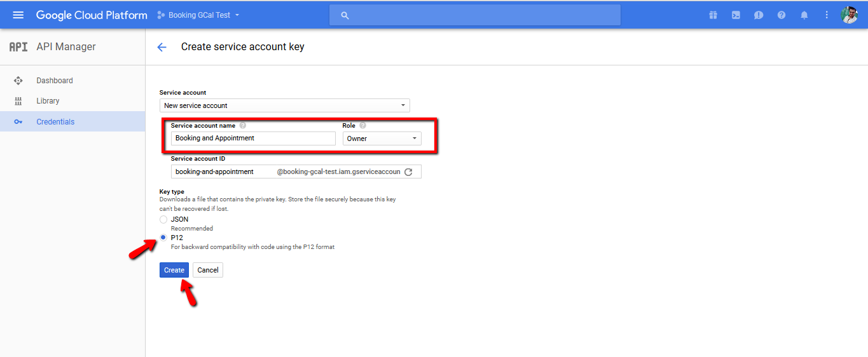Select Credentials in the sidebar
The image size is (868, 357).
click(x=72, y=121)
